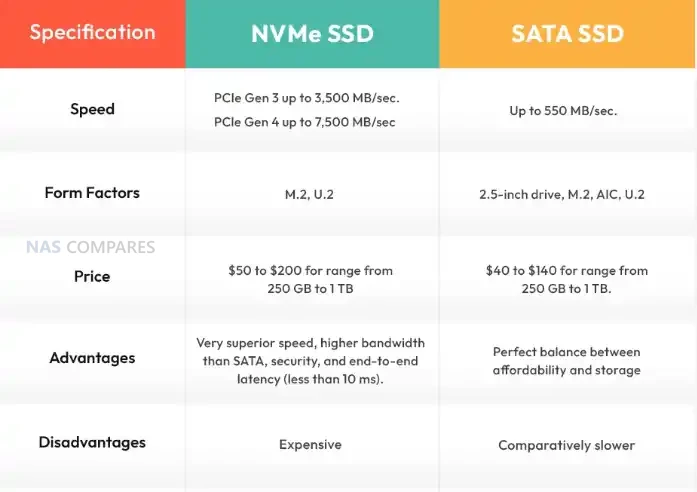Click the NAS COMPARES watermark
The height and width of the screenshot is (492, 697).
click(91, 247)
